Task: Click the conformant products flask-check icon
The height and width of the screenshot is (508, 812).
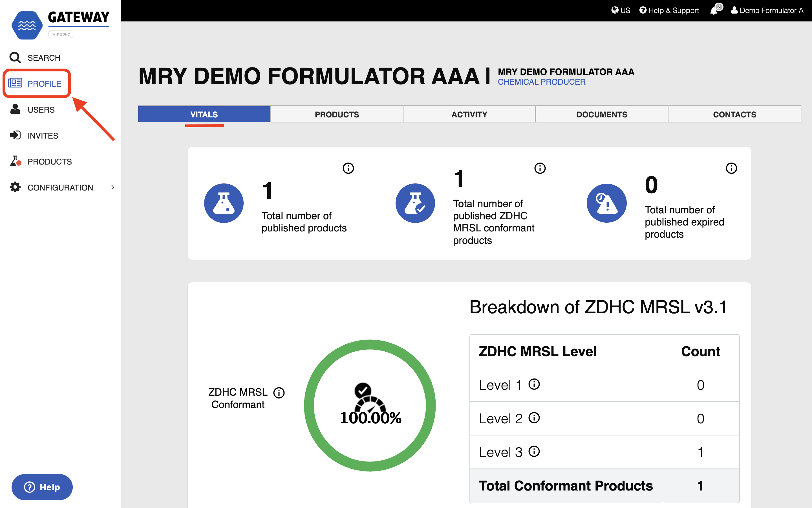Action: tap(415, 203)
